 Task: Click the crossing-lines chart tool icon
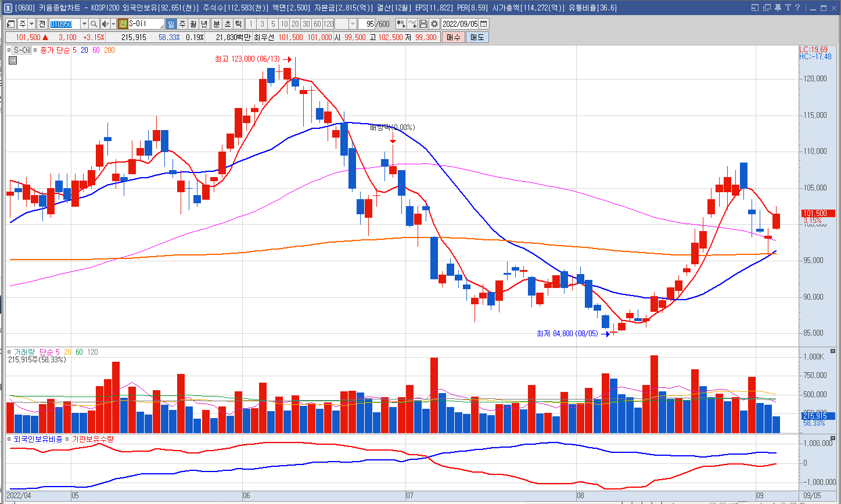412,24
